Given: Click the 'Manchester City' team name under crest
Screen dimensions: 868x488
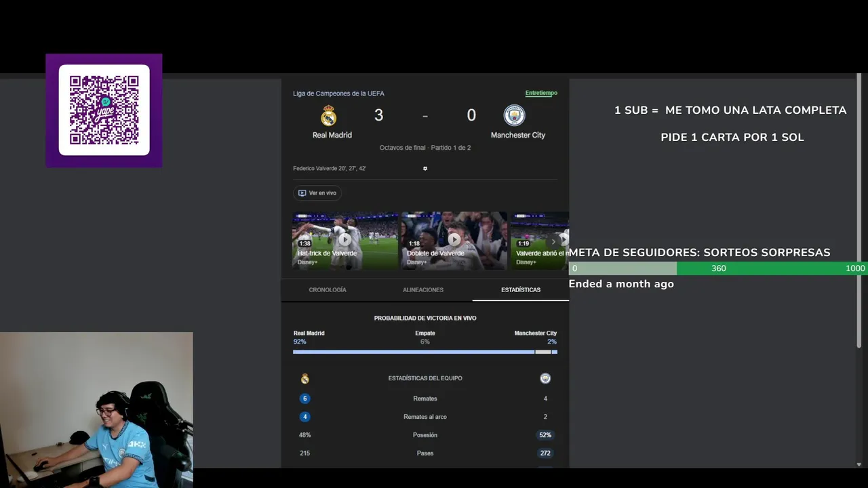Looking at the screenshot, I should (518, 135).
